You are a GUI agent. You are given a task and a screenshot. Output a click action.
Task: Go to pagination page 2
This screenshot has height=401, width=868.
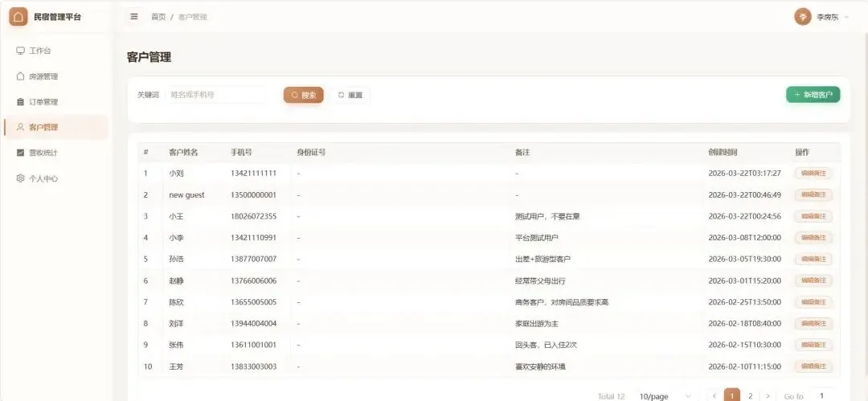point(750,395)
